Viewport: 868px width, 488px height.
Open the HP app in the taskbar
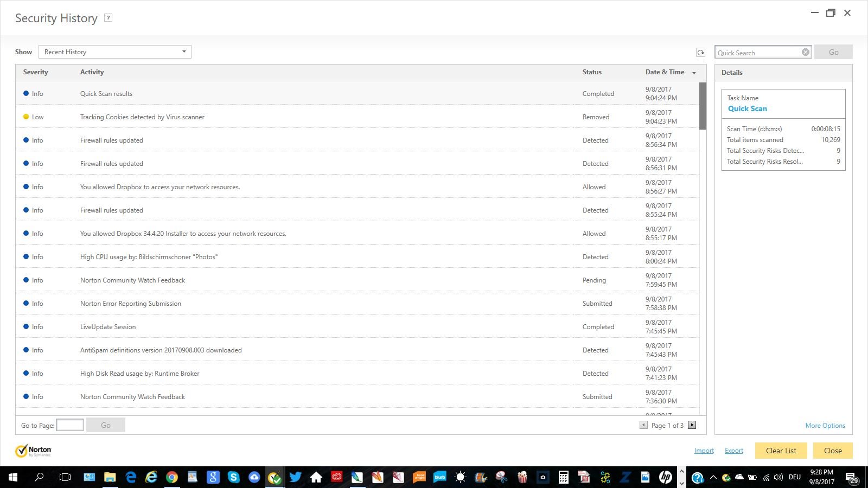[666, 477]
